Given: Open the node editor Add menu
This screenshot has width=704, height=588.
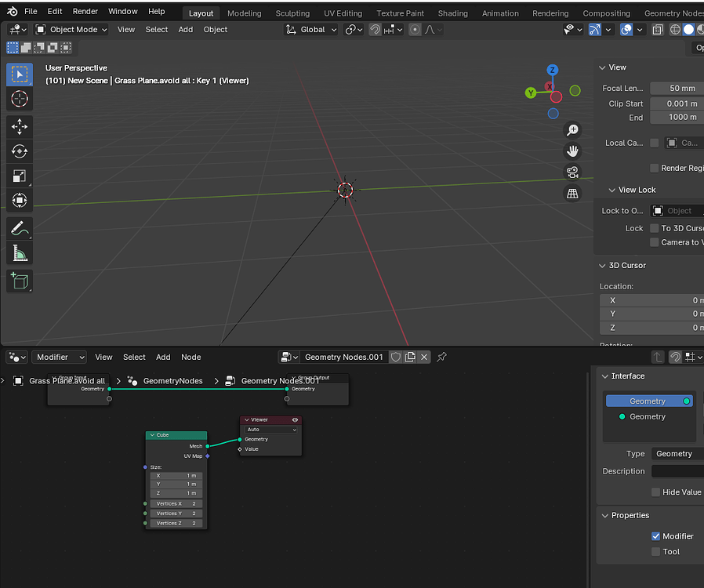Looking at the screenshot, I should click(163, 358).
